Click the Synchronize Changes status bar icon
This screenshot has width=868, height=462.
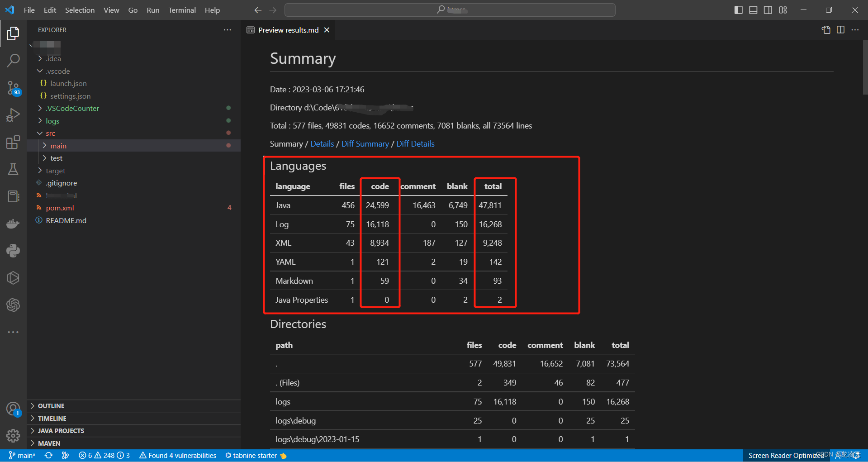tap(48, 455)
